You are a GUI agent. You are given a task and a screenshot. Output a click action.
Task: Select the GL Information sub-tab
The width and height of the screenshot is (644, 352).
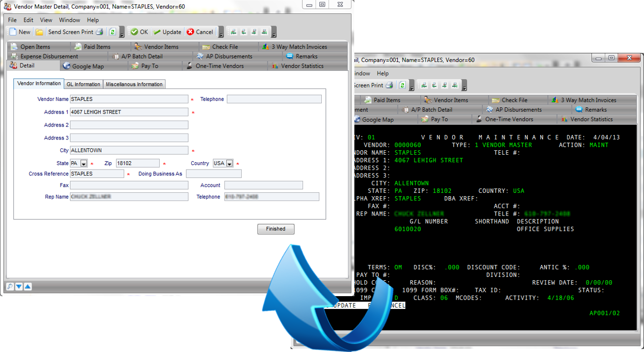tap(84, 85)
